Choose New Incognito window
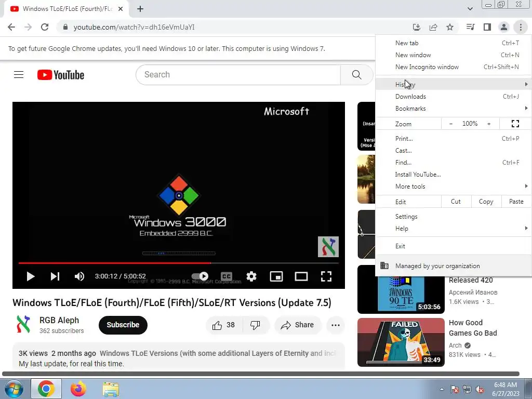Image resolution: width=532 pixels, height=399 pixels. 453,67
